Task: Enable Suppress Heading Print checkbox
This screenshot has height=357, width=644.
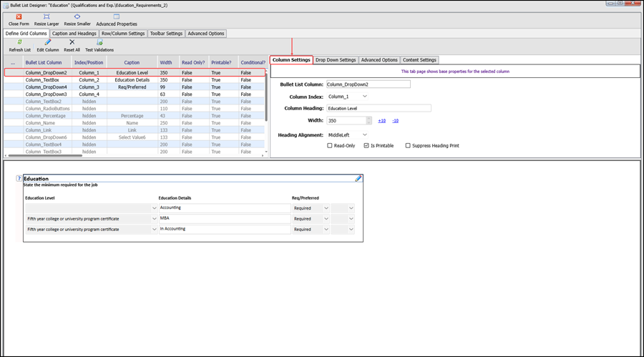Action: click(x=408, y=145)
